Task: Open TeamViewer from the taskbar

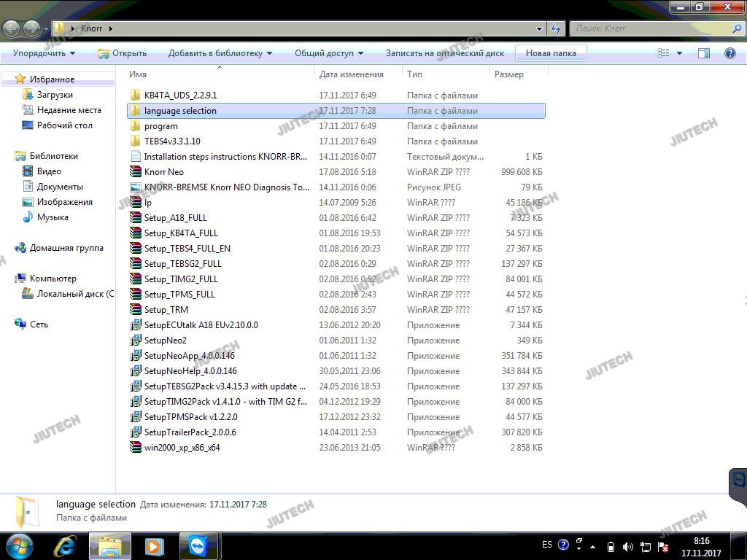Action: coord(198,545)
